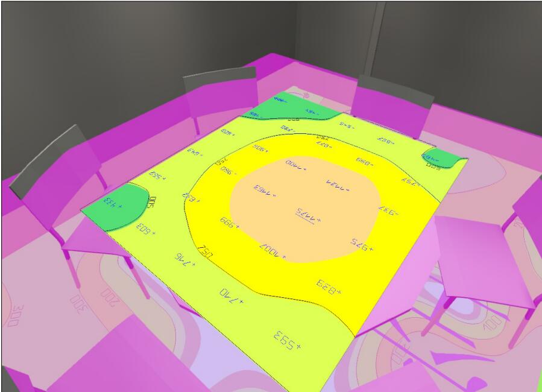Click the underlined 1175 maximum value label
The image size is (542, 392).
click(x=307, y=215)
